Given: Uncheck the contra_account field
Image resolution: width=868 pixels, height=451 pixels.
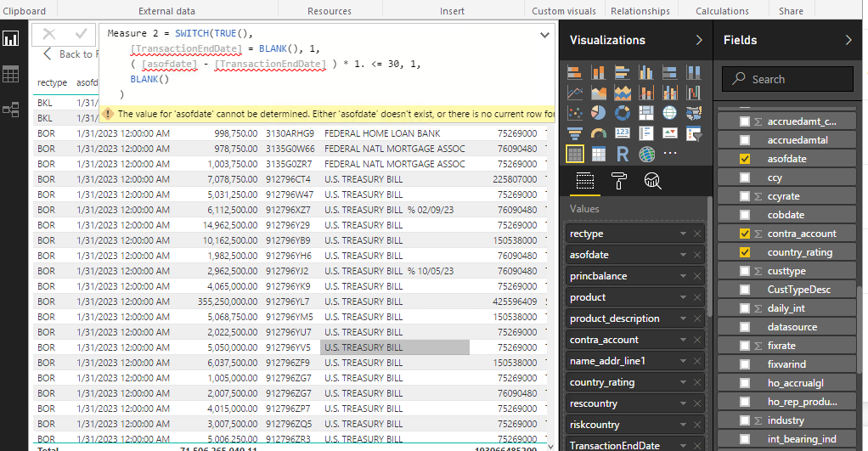Looking at the screenshot, I should coord(745,234).
